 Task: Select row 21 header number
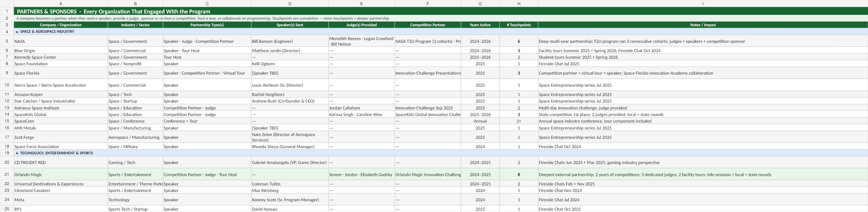(7, 174)
